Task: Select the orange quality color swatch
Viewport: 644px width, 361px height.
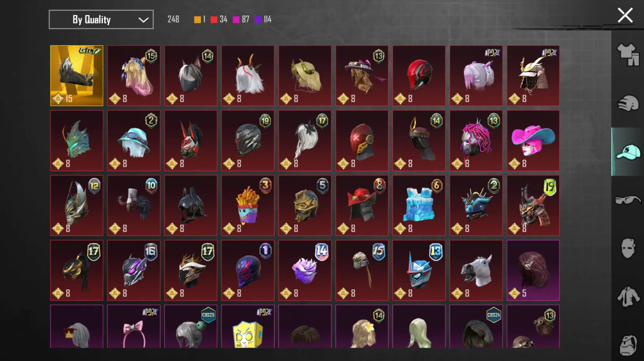Action: click(197, 19)
